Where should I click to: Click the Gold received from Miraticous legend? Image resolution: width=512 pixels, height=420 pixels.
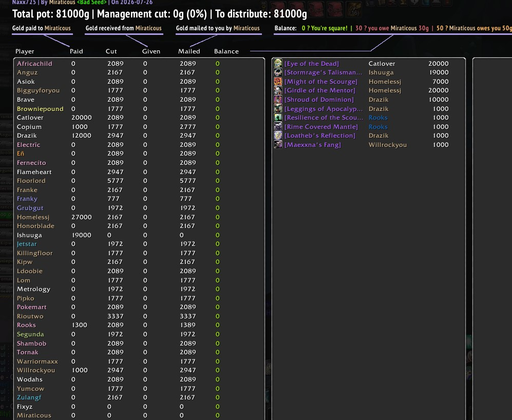pyautogui.click(x=123, y=28)
